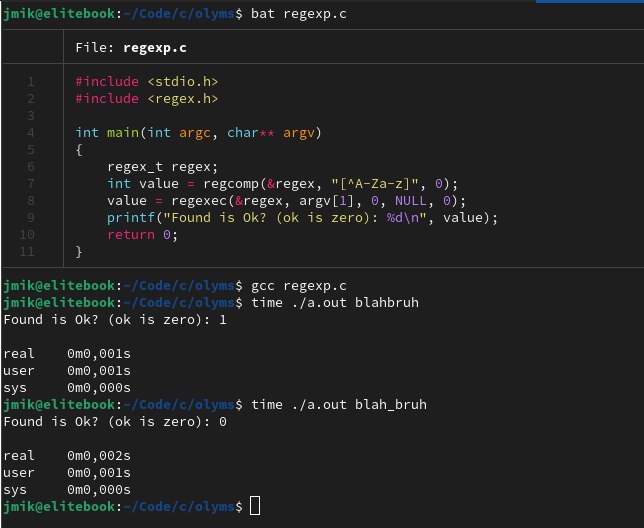Click the 'bat regexp.c' command text
Viewport: 644px width, 528px height.
click(x=299, y=14)
